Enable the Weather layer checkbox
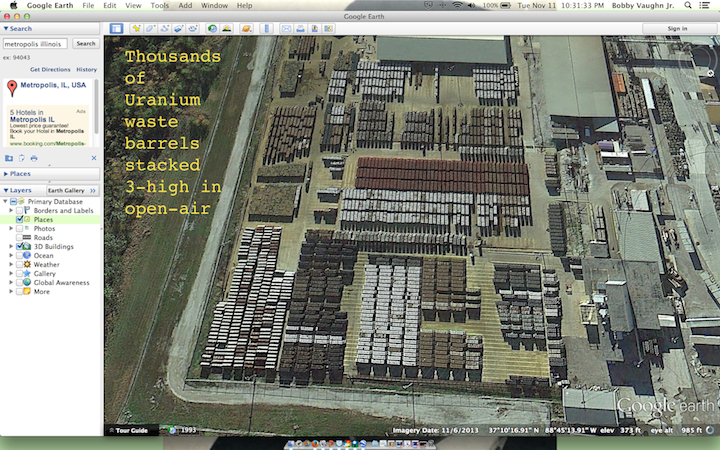The image size is (720, 450). pyautogui.click(x=19, y=264)
